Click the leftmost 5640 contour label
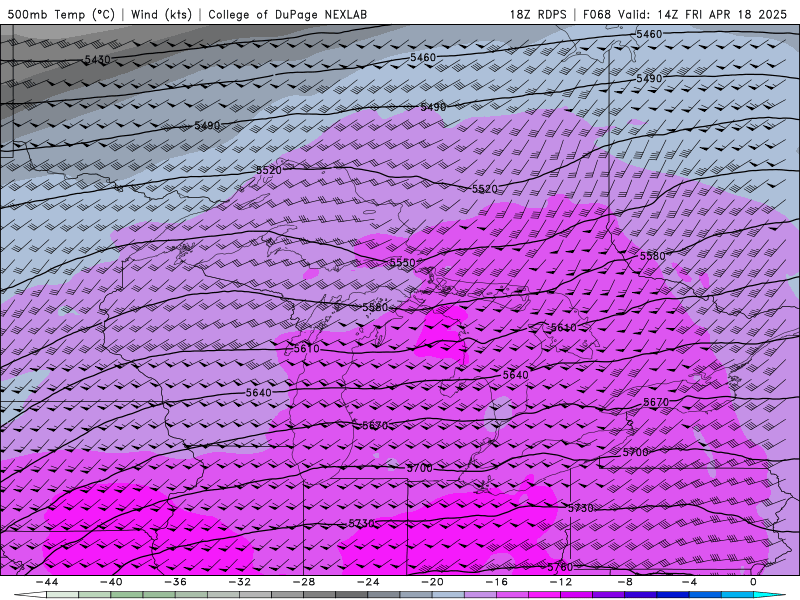 coord(259,393)
